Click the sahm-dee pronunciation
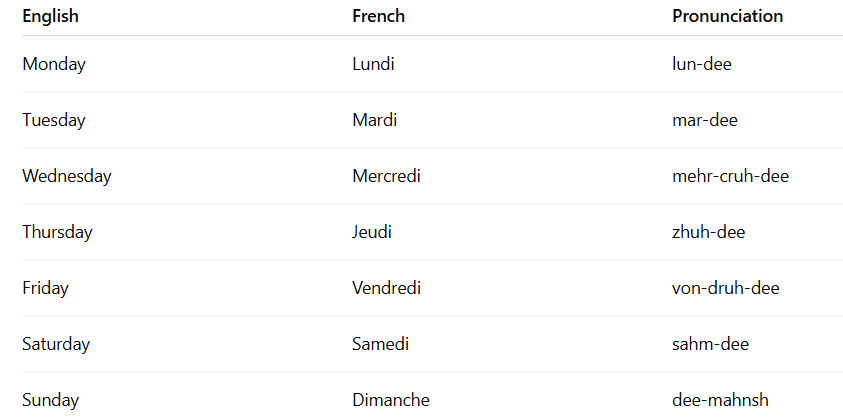Screen dimensions: 843x417 coord(710,344)
